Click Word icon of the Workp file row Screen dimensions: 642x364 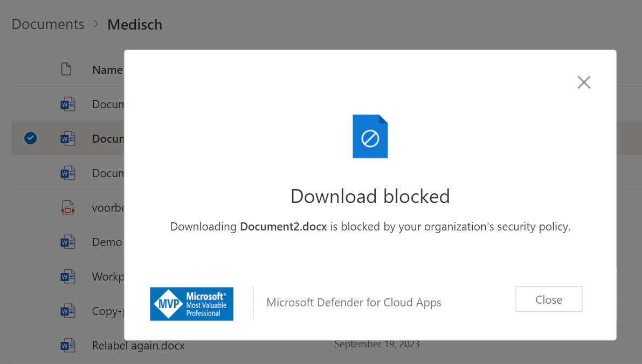tap(67, 277)
